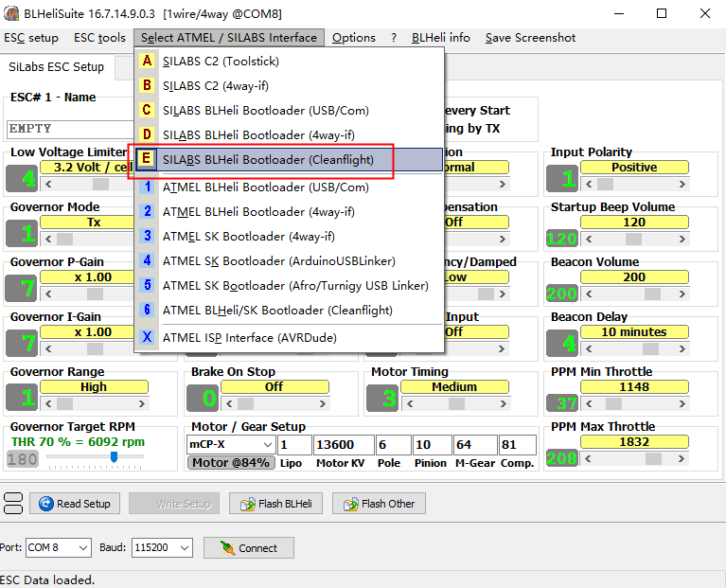Viewport: 726px width, 588px height.
Task: Click the Flash BLHeli button
Action: click(x=275, y=504)
